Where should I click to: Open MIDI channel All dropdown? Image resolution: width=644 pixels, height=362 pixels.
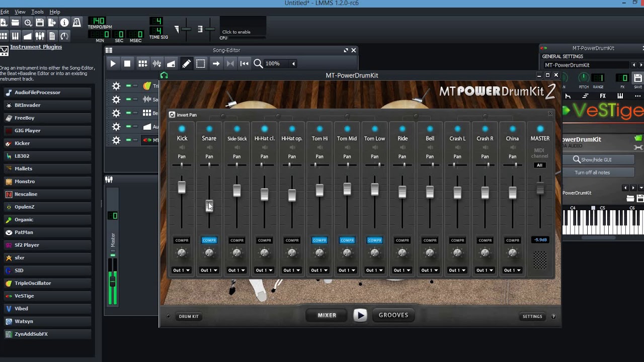(540, 165)
